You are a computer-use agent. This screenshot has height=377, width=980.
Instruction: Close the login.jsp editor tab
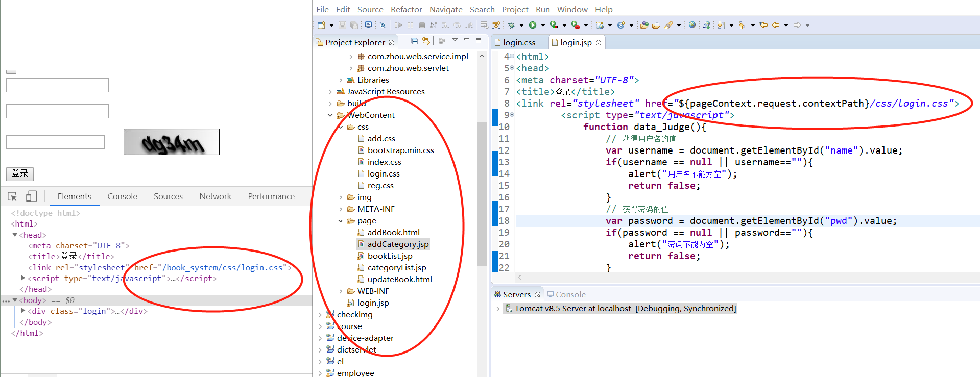(x=599, y=42)
